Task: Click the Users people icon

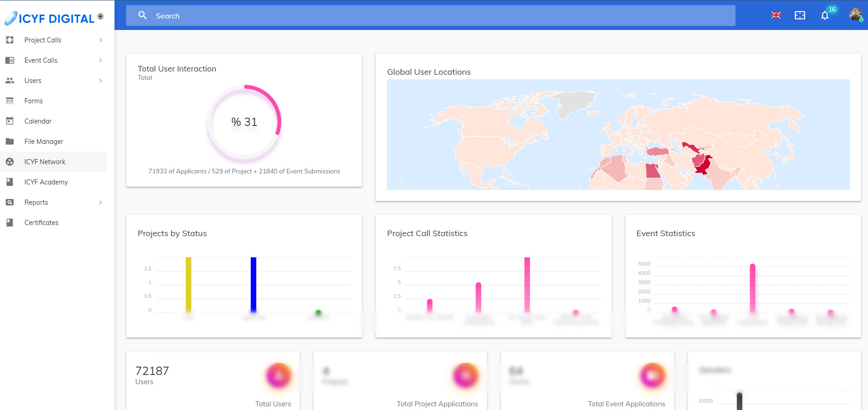Action: click(x=10, y=81)
